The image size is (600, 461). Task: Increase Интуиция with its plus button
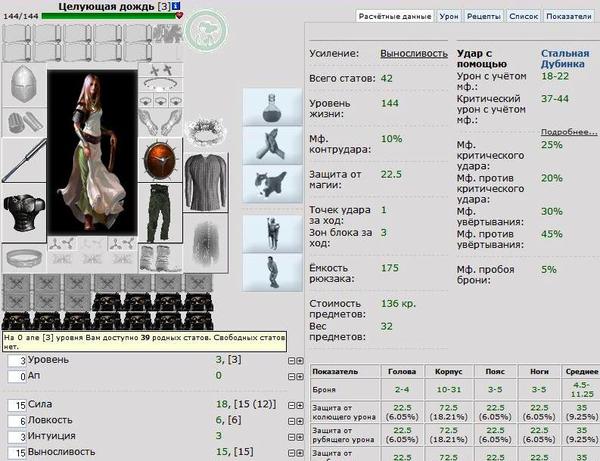[300, 437]
